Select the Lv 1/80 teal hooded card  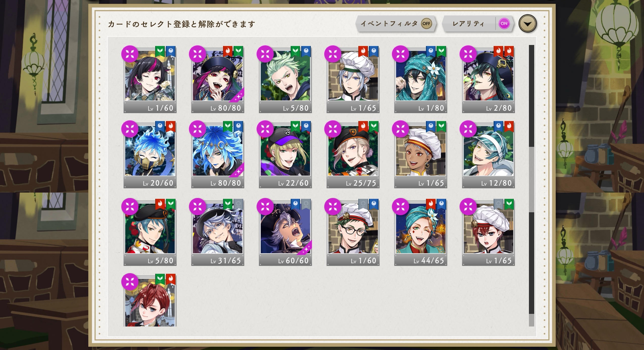[x=420, y=80]
